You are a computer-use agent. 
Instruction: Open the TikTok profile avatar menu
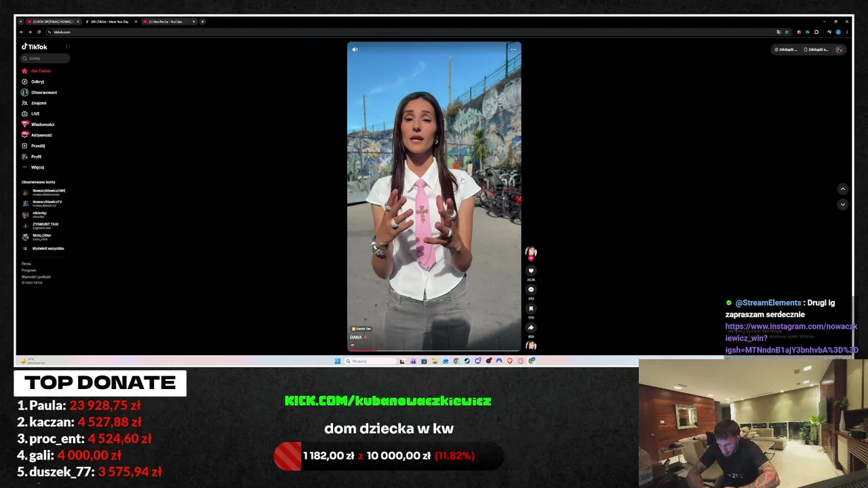click(839, 49)
